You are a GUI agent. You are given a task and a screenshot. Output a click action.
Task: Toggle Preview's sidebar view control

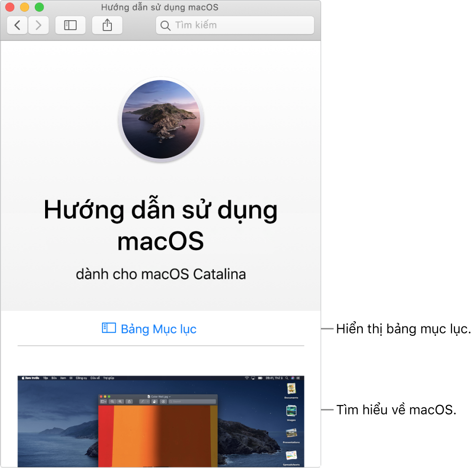(102, 401)
